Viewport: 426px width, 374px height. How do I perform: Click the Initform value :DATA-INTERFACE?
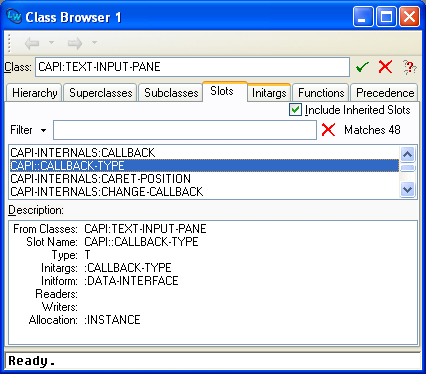(x=131, y=281)
